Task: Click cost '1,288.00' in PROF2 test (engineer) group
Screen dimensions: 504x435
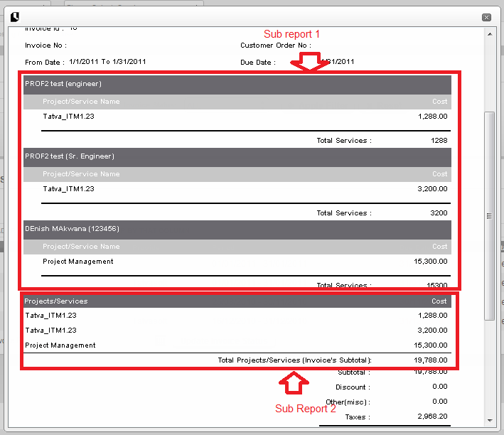Action: (x=433, y=117)
